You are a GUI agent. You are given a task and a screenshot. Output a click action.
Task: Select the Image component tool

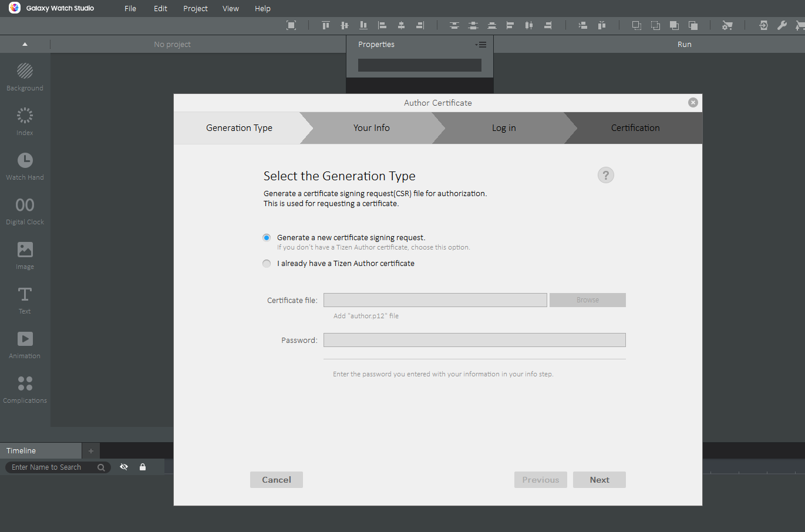click(25, 255)
